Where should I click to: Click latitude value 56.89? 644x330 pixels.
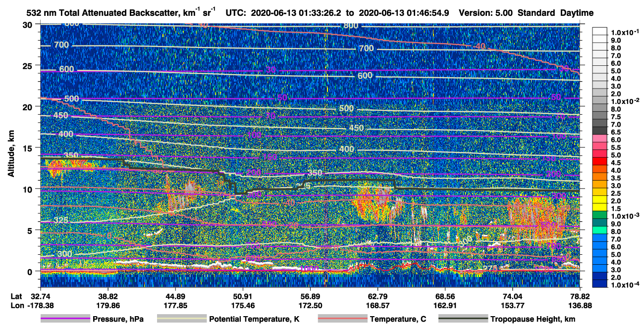coord(310,296)
